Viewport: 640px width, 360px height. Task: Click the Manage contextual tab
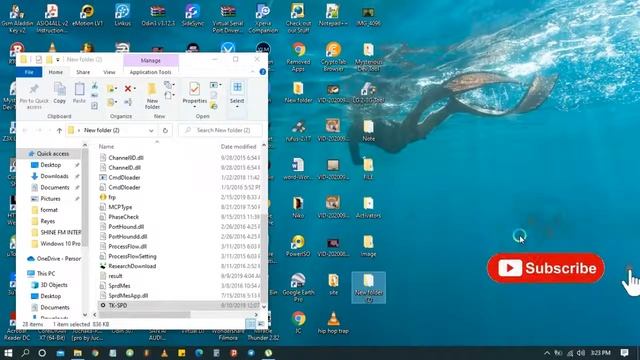(151, 60)
